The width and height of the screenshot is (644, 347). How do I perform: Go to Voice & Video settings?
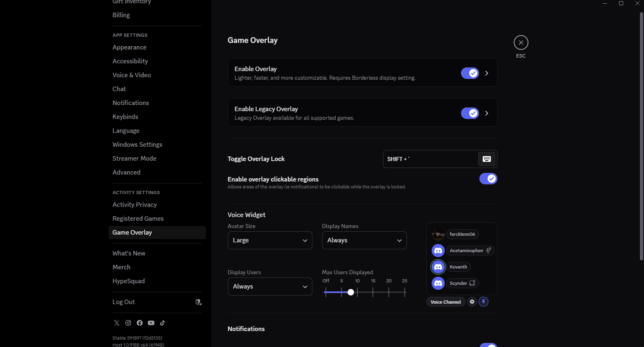(132, 75)
